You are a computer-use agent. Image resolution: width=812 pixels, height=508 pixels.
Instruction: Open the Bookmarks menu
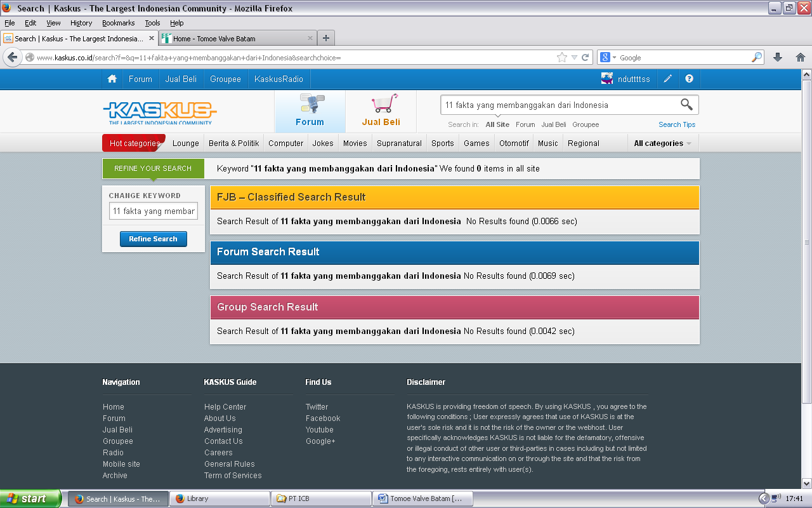pyautogui.click(x=118, y=23)
